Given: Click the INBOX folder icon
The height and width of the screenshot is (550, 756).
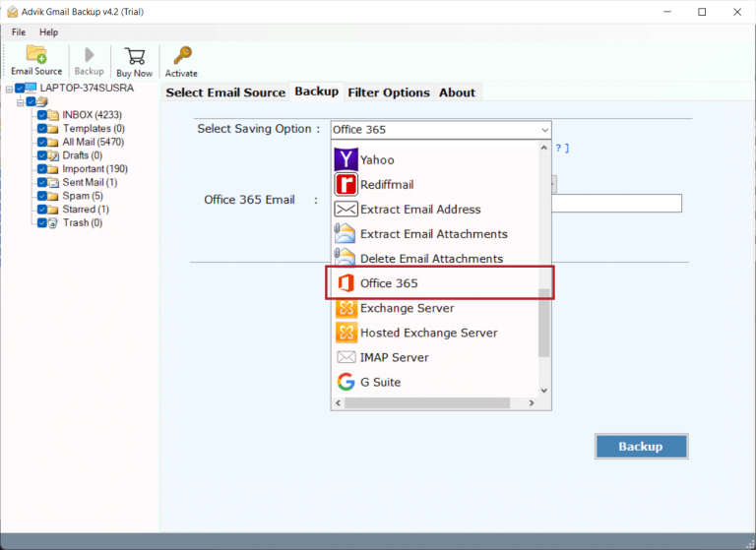Looking at the screenshot, I should (x=53, y=115).
